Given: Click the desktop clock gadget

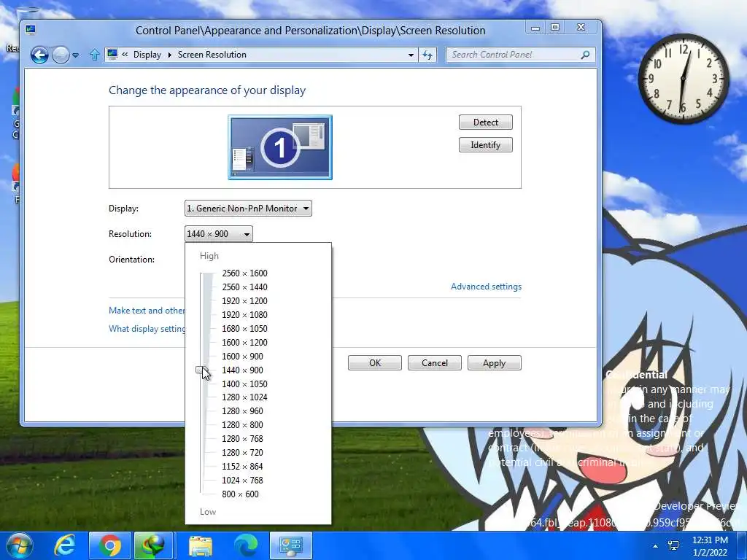Looking at the screenshot, I should coord(684,78).
